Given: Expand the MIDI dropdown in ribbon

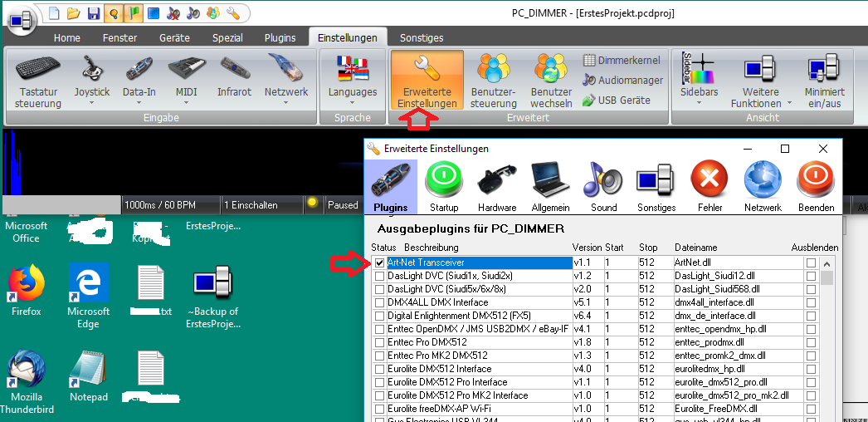Looking at the screenshot, I should 186,103.
